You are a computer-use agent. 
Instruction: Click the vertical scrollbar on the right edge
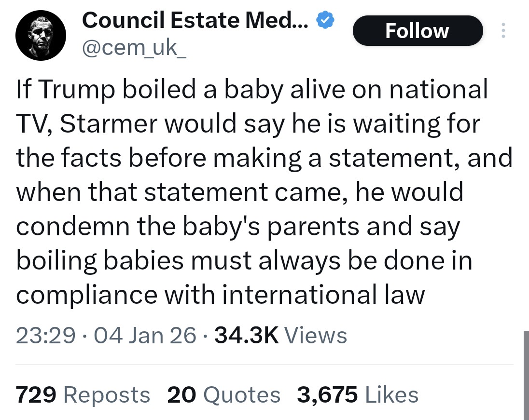pos(526,375)
